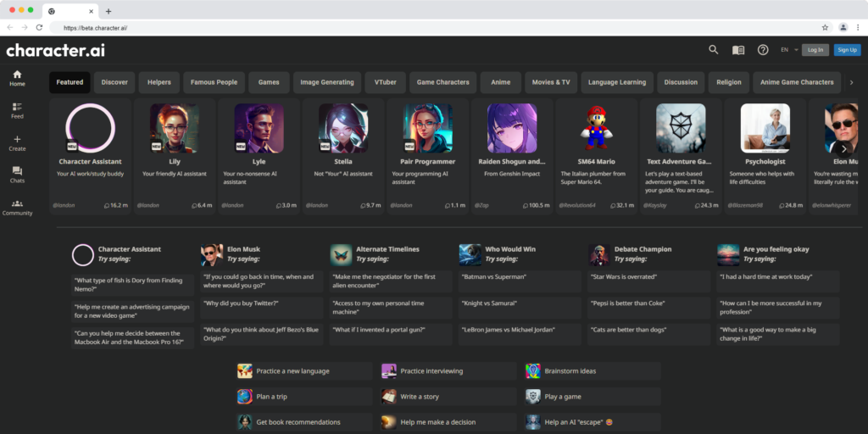868x434 pixels.
Task: Click the Get book recommendations icon
Action: tap(245, 422)
